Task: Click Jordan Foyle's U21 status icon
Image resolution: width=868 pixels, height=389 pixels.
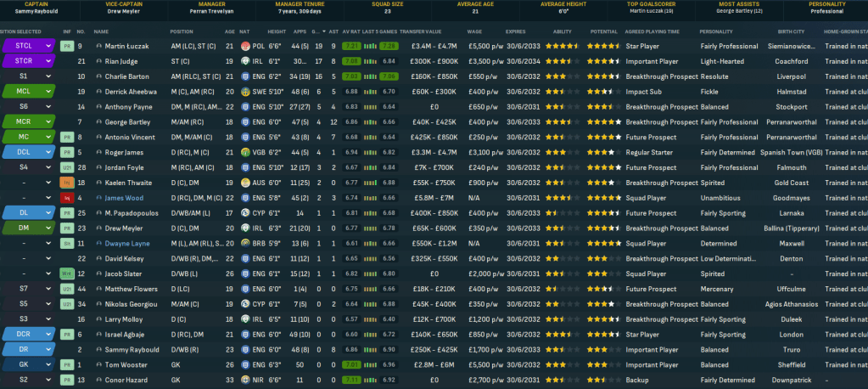Action: pyautogui.click(x=66, y=167)
